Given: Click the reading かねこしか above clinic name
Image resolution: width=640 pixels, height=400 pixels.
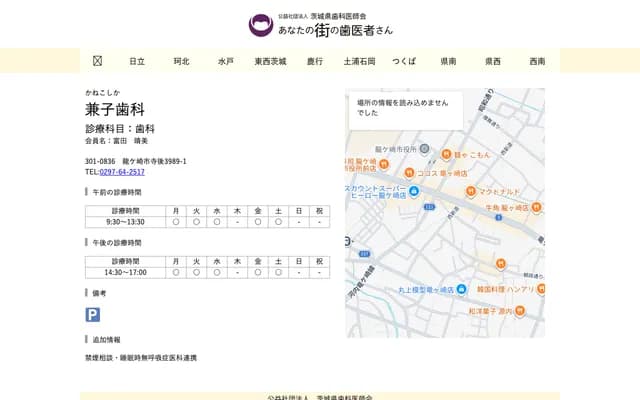Looking at the screenshot, I should click(x=102, y=93).
